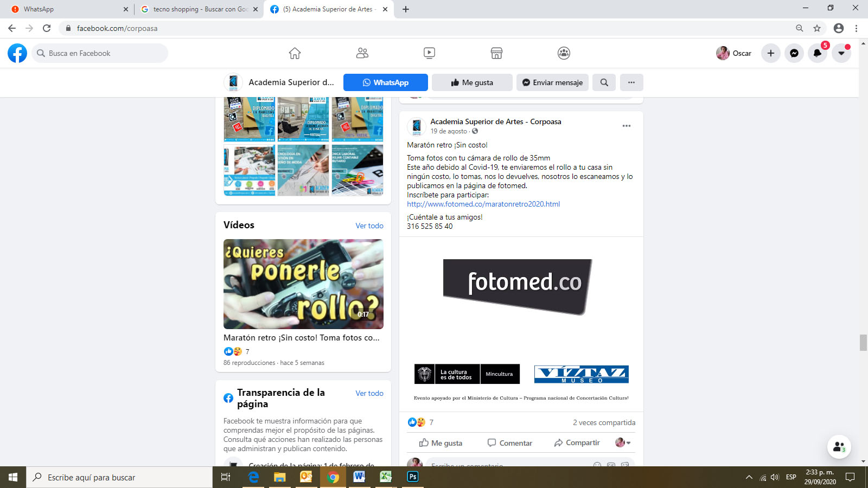
Task: Open post options three-dot menu
Action: tap(627, 126)
